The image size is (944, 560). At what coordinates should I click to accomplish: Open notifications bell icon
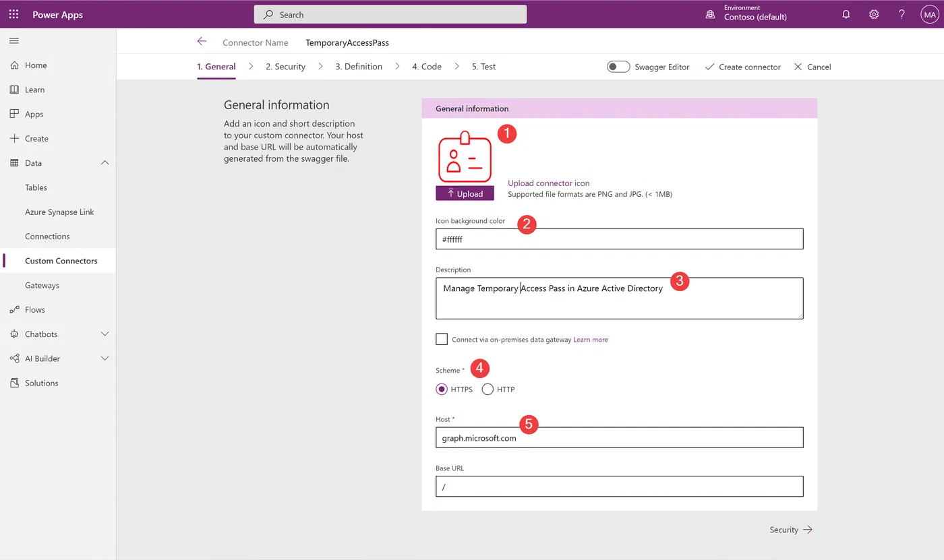tap(846, 14)
